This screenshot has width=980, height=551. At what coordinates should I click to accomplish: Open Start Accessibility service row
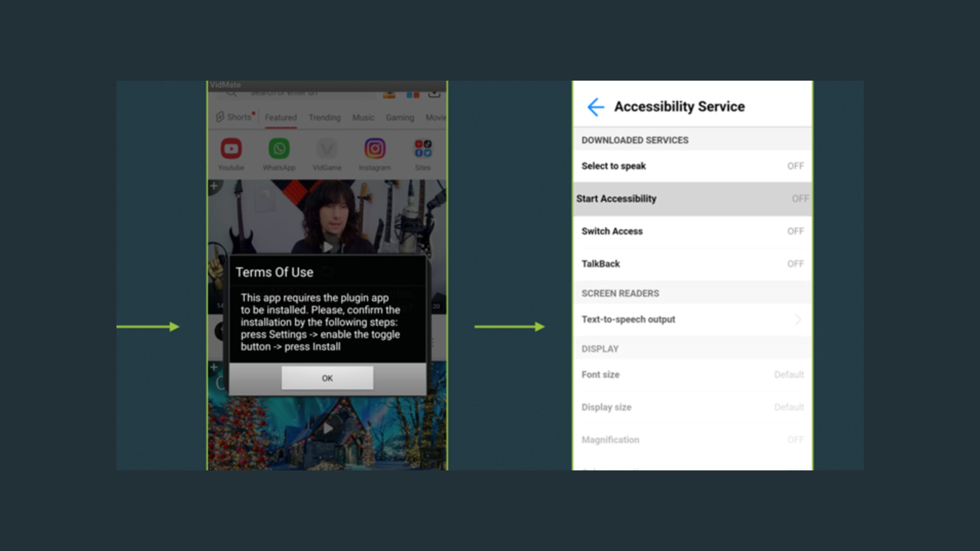[693, 199]
